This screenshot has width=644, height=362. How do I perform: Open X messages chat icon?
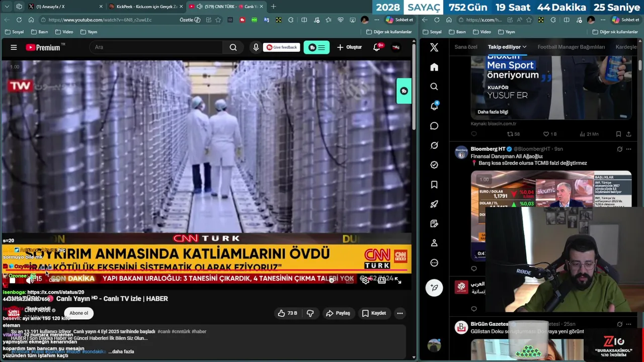point(434,126)
